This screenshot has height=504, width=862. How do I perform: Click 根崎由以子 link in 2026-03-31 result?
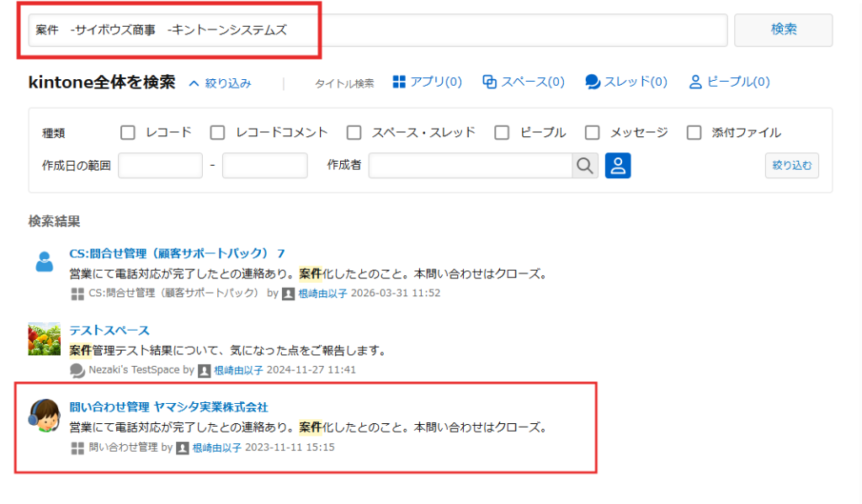click(x=322, y=294)
